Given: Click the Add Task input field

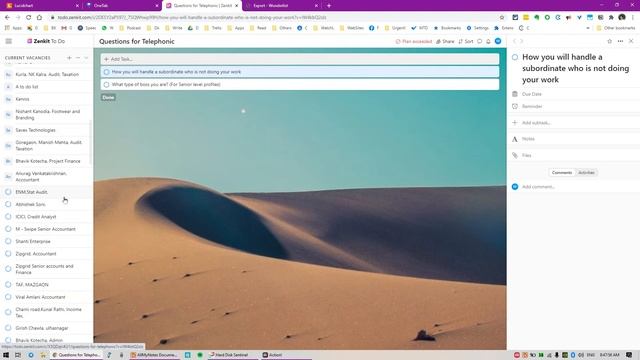Looking at the screenshot, I should [x=300, y=59].
